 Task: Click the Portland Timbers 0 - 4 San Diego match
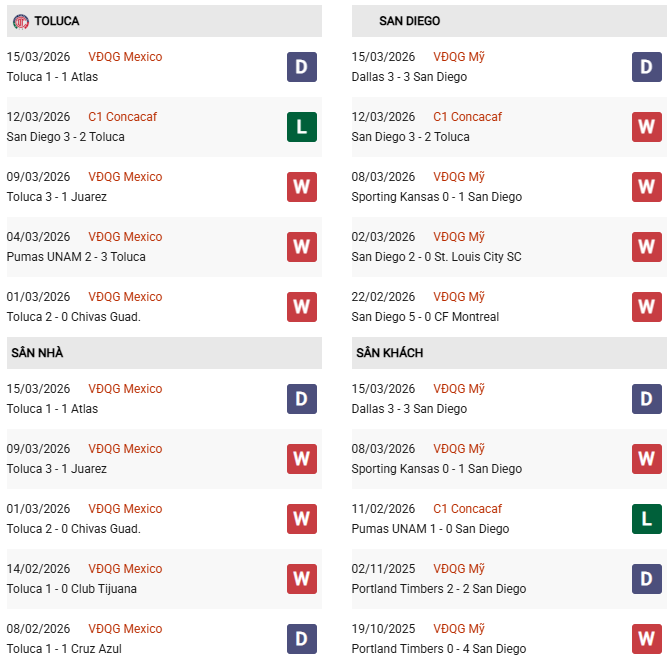coord(439,649)
